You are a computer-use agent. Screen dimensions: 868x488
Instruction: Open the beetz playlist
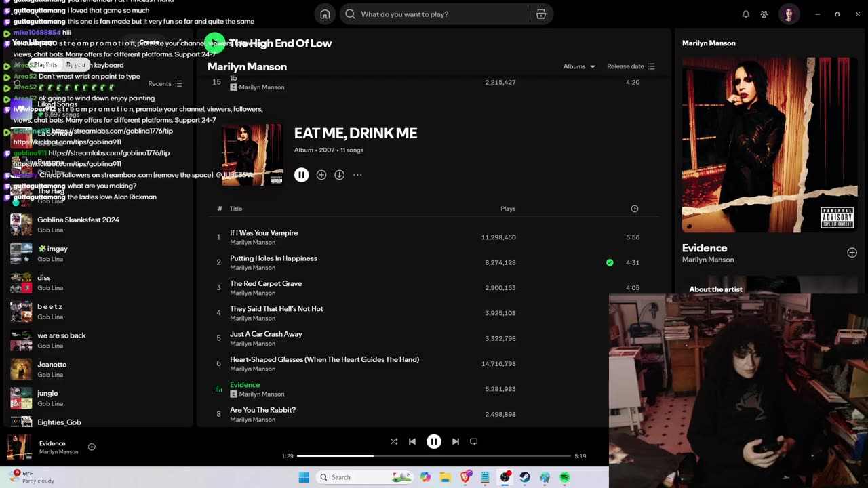tap(98, 311)
